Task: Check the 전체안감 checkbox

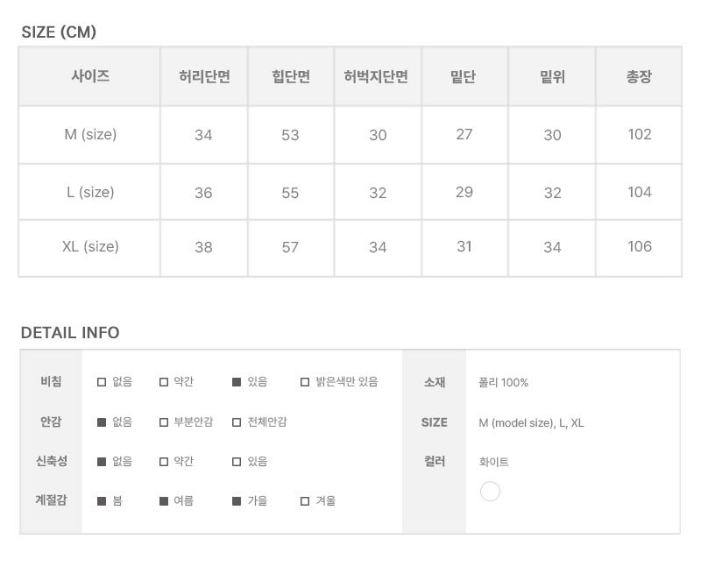Action: (x=237, y=422)
